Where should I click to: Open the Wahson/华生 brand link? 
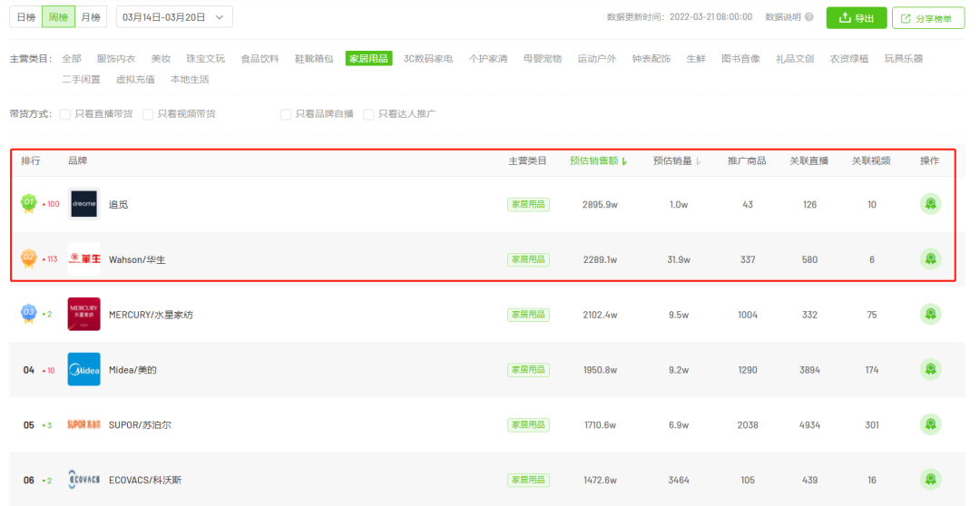click(x=137, y=259)
